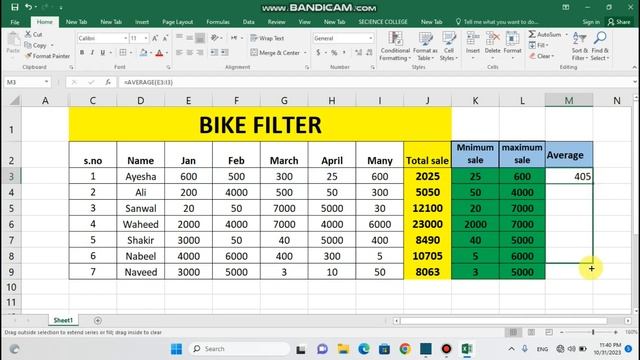Open Find & Select menu
The width and height of the screenshot is (640, 360).
tap(600, 46)
